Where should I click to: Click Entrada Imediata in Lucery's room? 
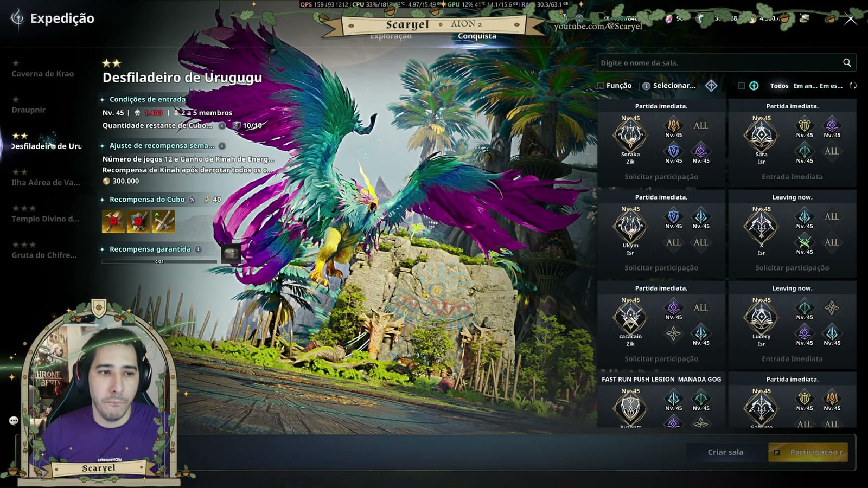click(x=792, y=359)
